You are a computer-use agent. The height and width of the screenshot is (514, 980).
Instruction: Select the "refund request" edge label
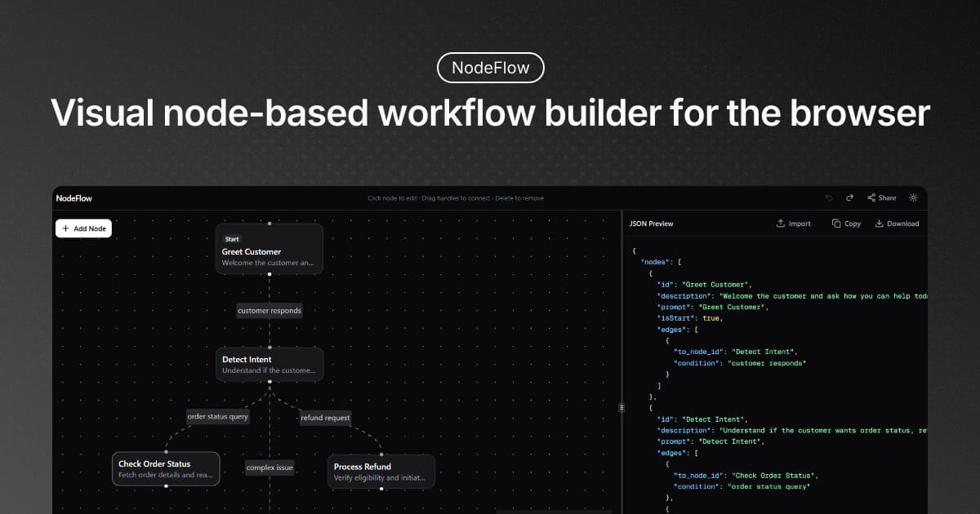coord(325,418)
